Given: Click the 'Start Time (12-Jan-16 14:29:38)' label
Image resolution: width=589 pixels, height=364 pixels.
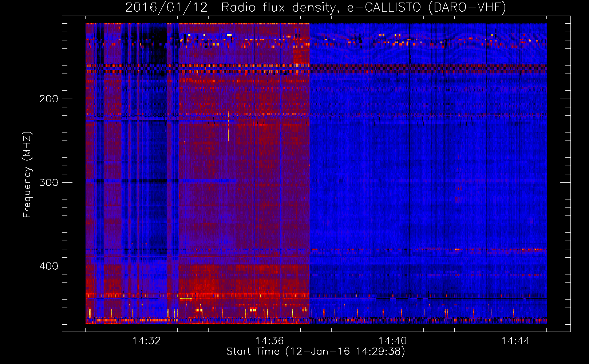Looking at the screenshot, I should coord(316,352).
